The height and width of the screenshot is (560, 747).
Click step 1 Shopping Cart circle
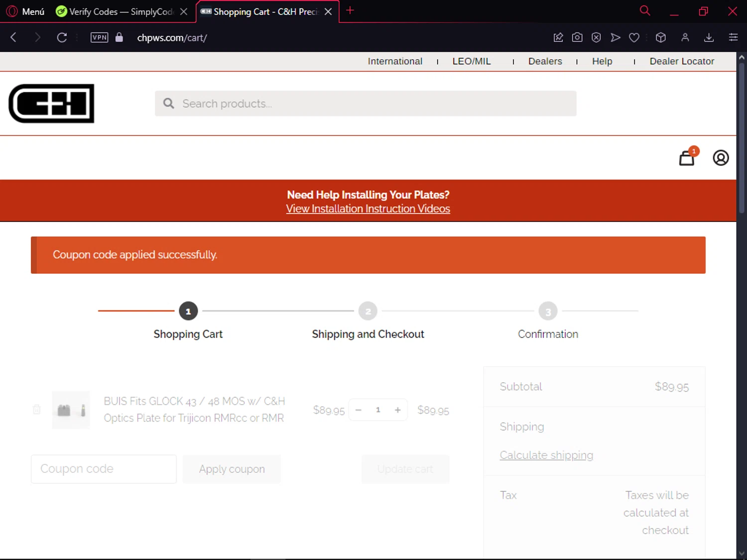(x=188, y=311)
